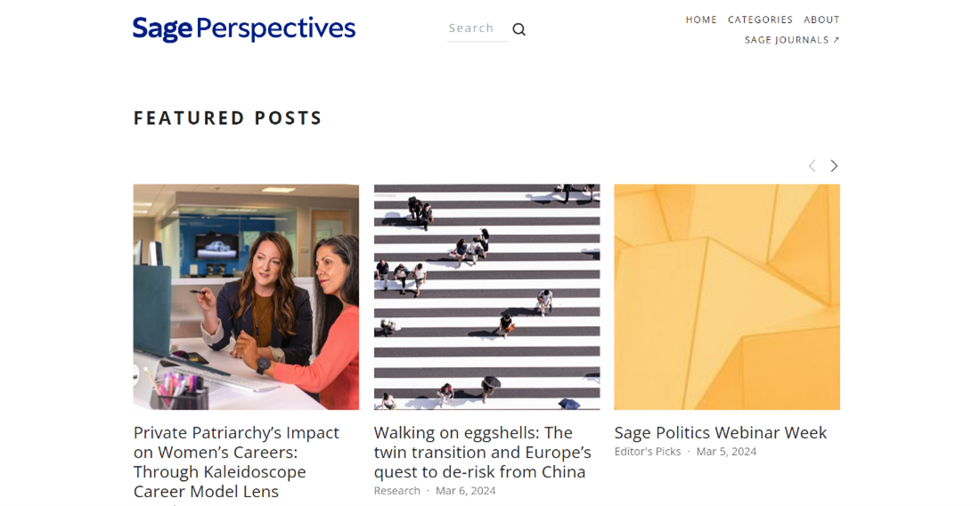Click the Mar 5, 2024 post date
This screenshot has width=980, height=506.
coord(726,452)
